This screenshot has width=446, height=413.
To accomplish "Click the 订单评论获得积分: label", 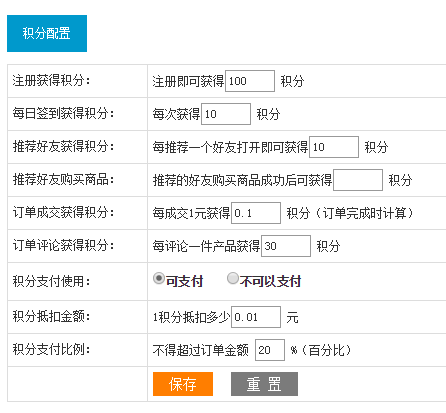I will (64, 246).
